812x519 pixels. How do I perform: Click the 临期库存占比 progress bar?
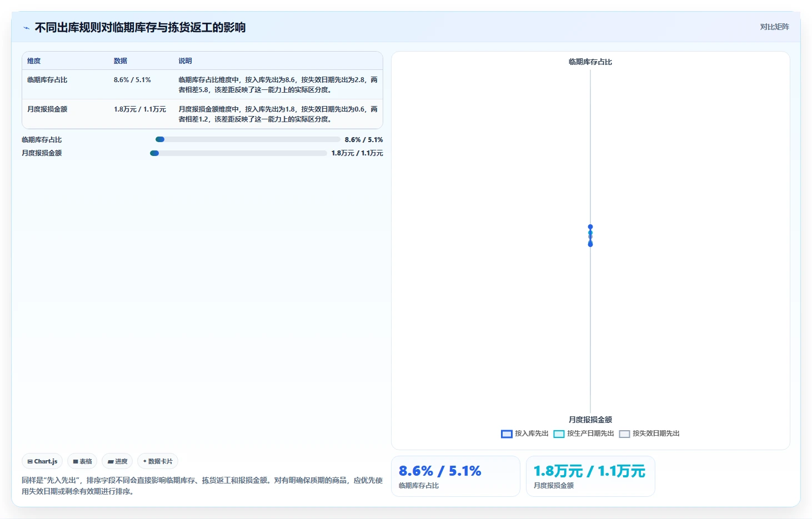248,139
